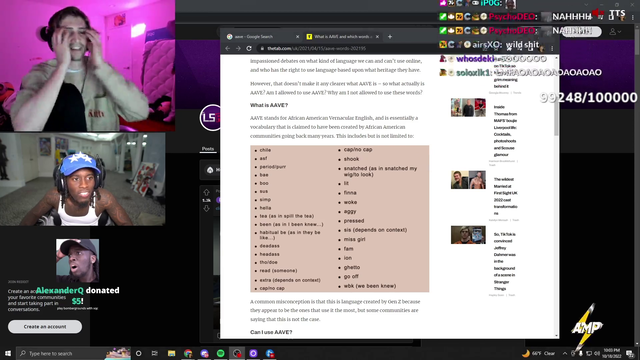Open Reddit user account dropdown
This screenshot has height=360, width=640.
pos(616,31)
